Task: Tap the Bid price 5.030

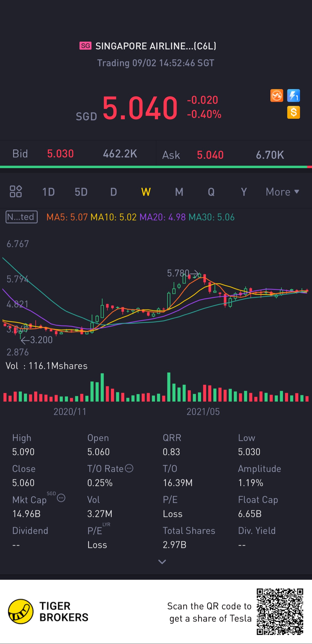Action: pos(60,154)
